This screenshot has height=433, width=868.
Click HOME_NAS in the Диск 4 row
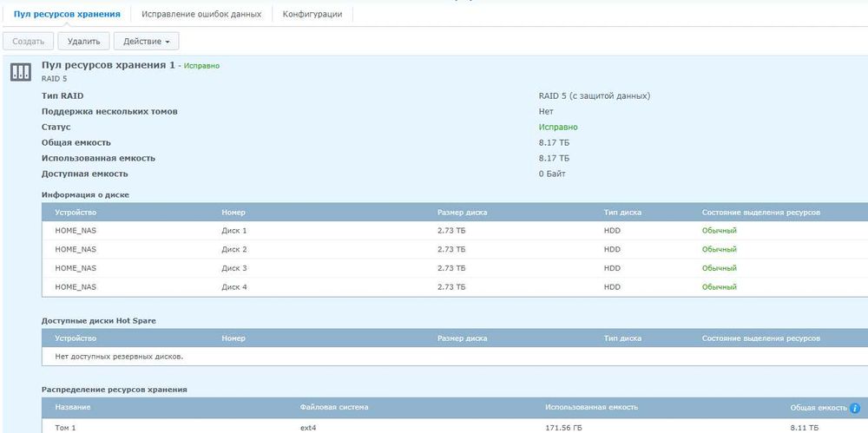(x=76, y=287)
